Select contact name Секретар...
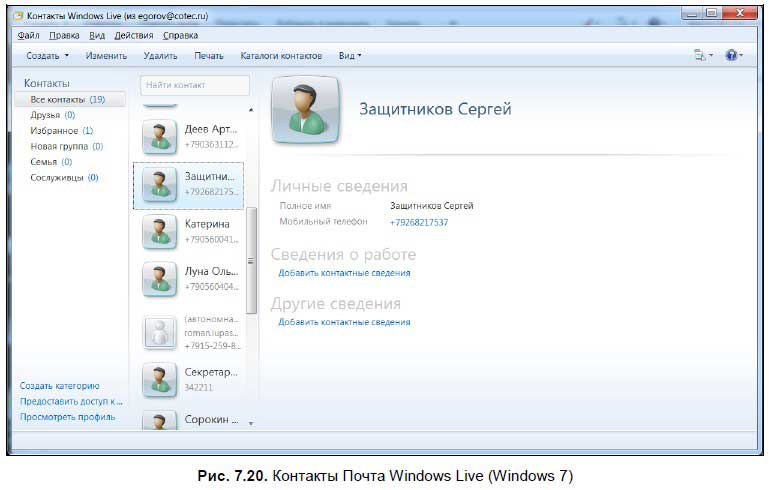 point(211,372)
